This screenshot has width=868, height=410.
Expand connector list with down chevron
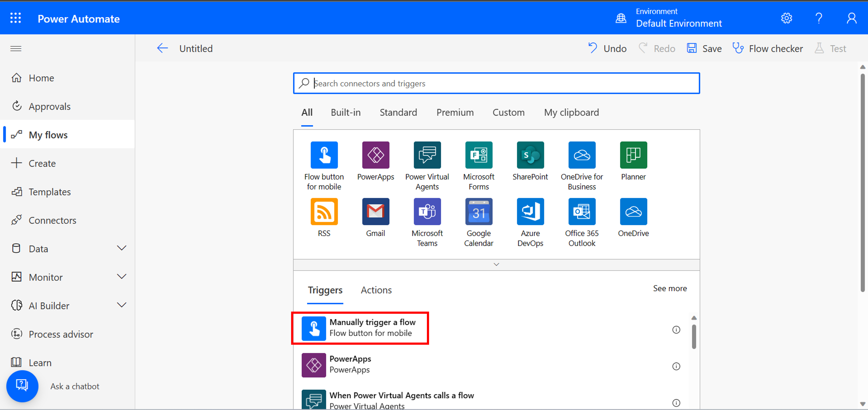pos(496,265)
